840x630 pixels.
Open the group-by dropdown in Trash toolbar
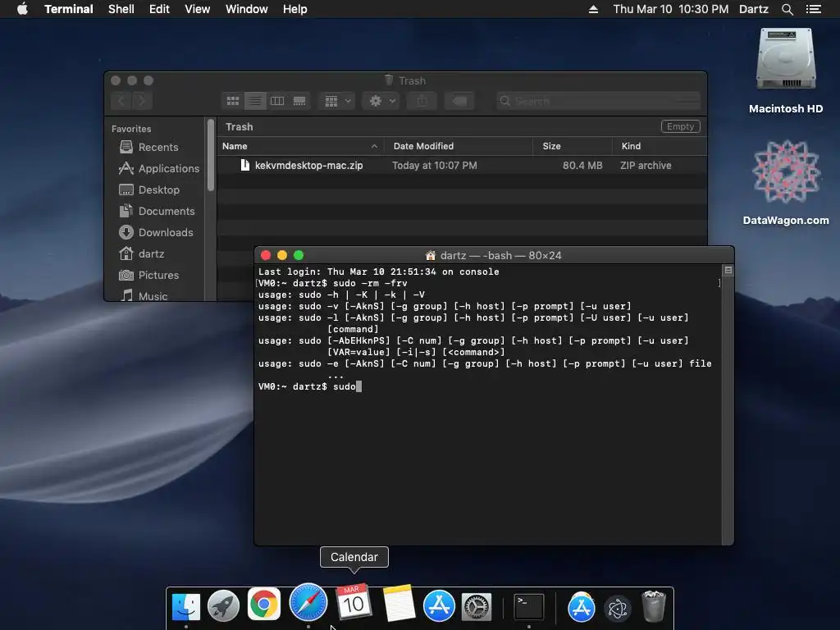(x=337, y=101)
